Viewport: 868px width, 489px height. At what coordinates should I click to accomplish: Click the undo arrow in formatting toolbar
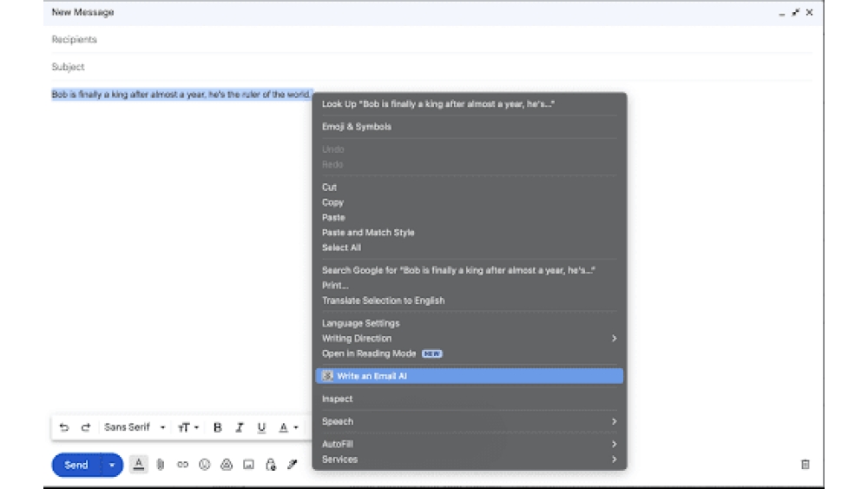tap(64, 427)
